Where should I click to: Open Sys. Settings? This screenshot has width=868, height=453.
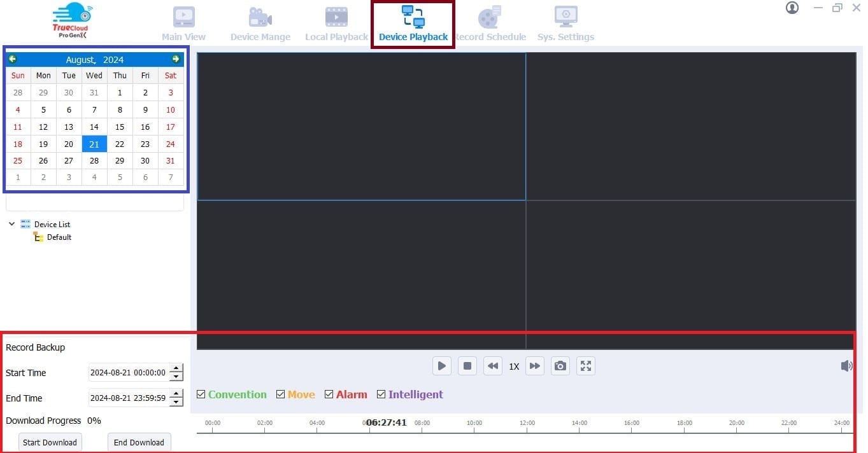tap(565, 22)
